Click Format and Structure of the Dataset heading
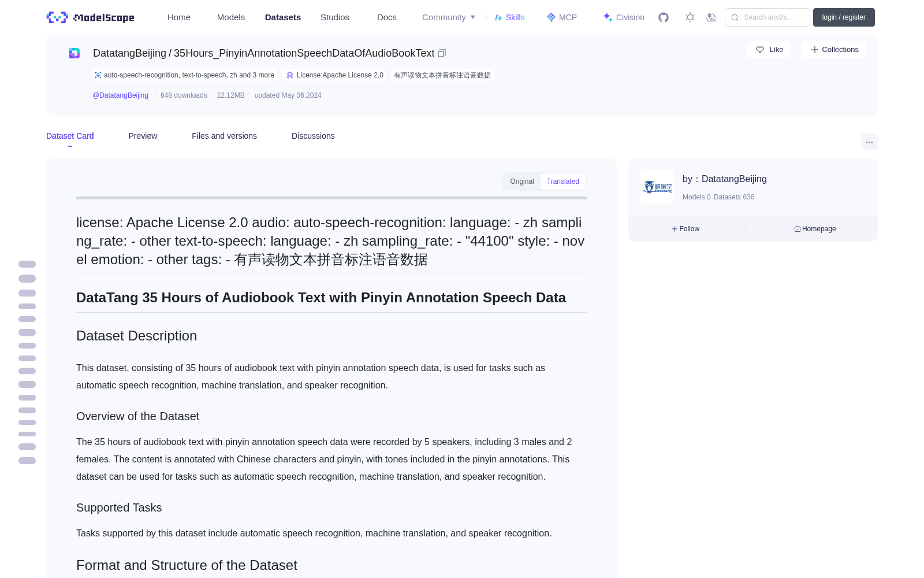The height and width of the screenshot is (578, 924). (x=187, y=565)
